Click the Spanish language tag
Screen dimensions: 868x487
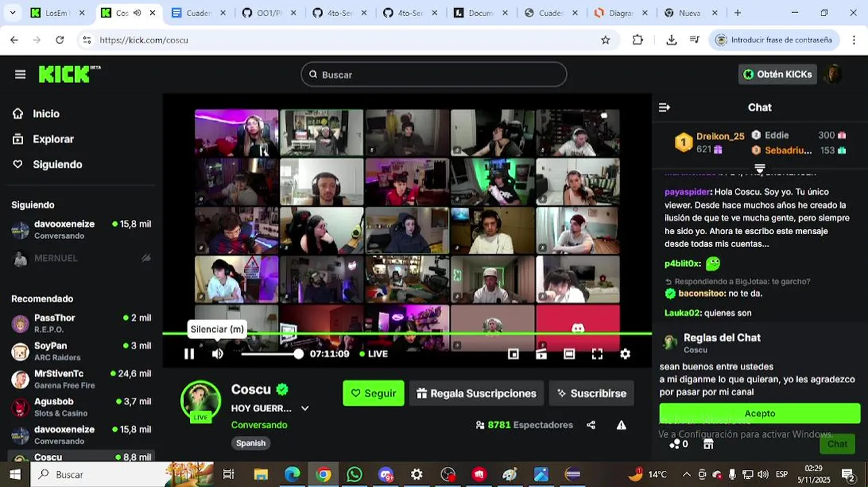point(251,443)
